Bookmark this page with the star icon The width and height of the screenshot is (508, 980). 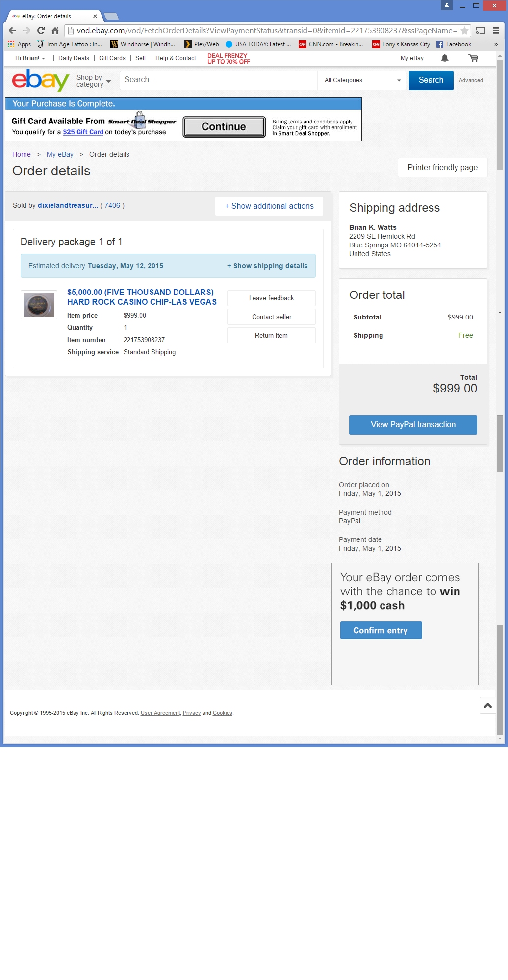click(464, 30)
